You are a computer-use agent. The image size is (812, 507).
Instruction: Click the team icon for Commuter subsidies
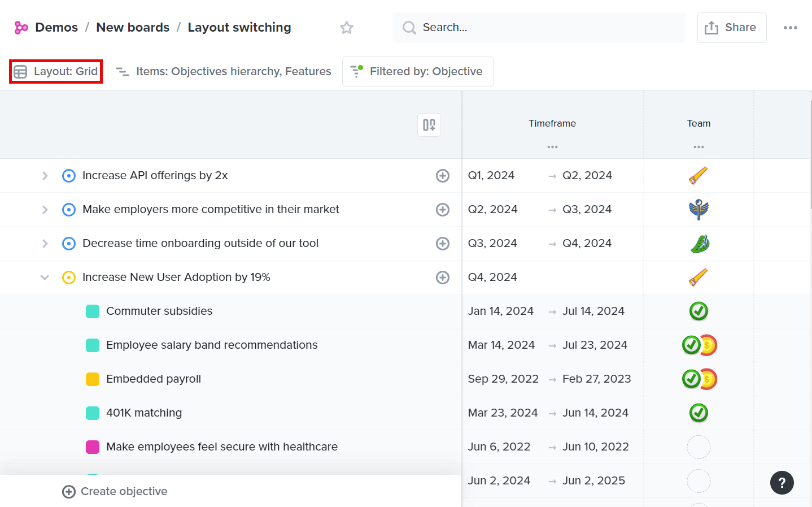pos(699,311)
